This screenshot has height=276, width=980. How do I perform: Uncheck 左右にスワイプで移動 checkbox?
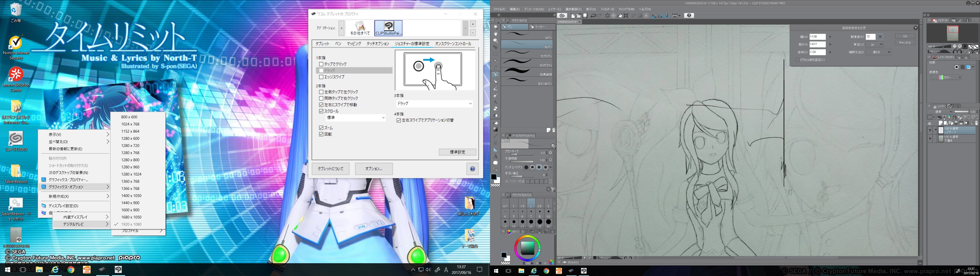click(x=321, y=105)
